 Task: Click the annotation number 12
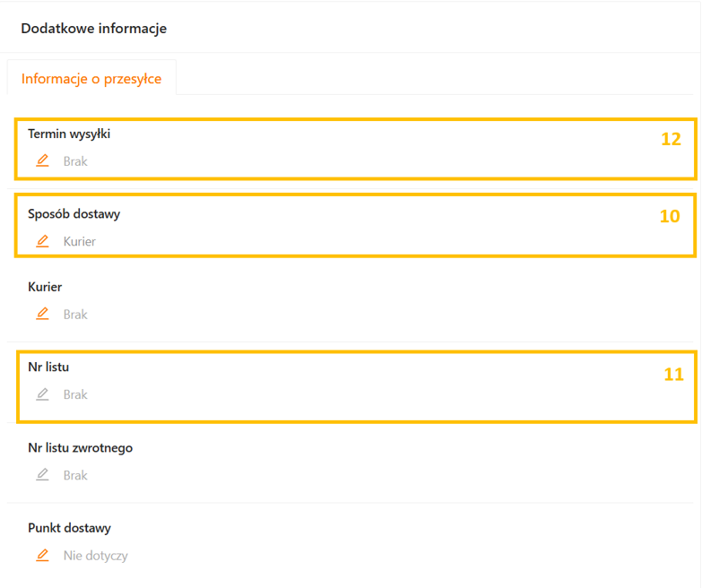pyautogui.click(x=671, y=139)
